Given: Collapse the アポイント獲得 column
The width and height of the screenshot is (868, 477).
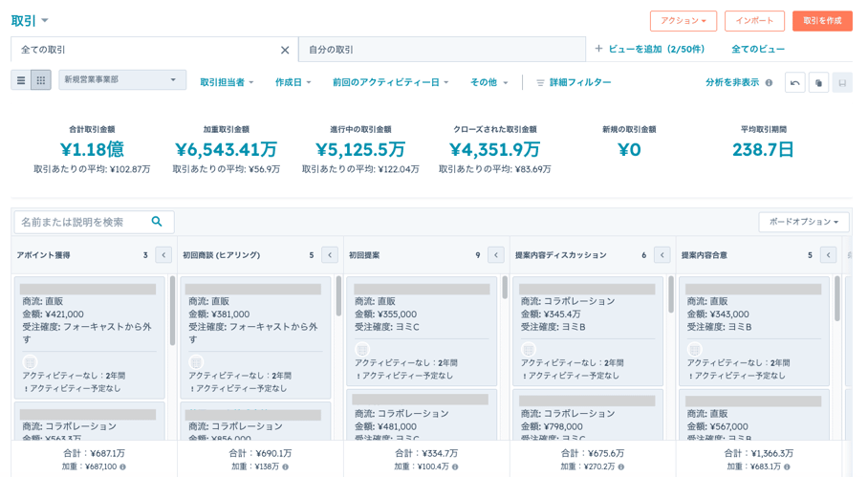Looking at the screenshot, I should click(x=163, y=255).
